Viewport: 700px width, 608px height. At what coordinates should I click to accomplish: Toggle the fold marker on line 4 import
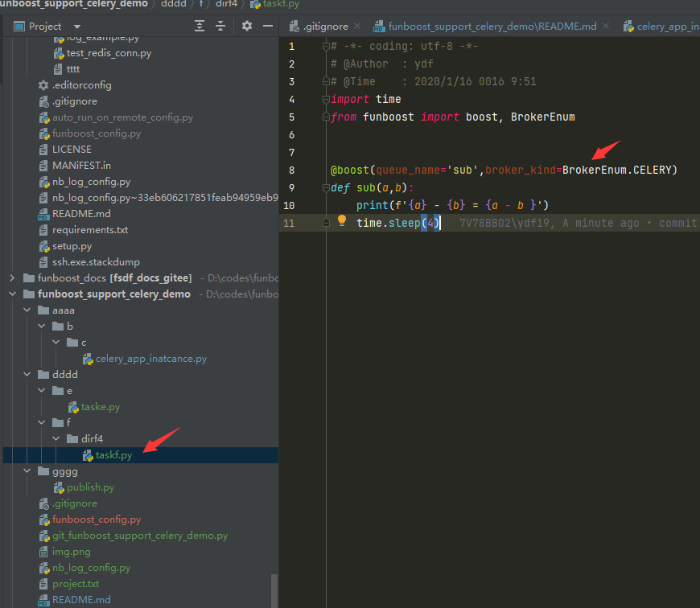[x=326, y=100]
